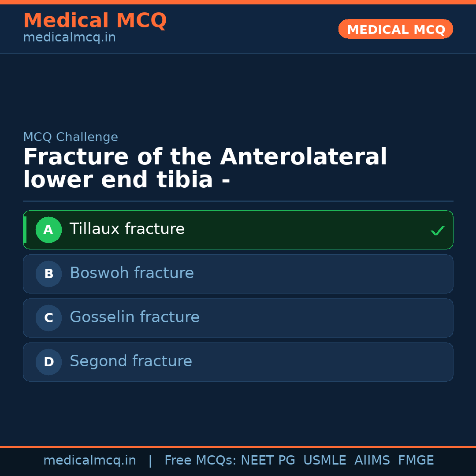The height and width of the screenshot is (476, 476).
Task: Click the question text about Anterolateral tibia
Action: pos(205,168)
